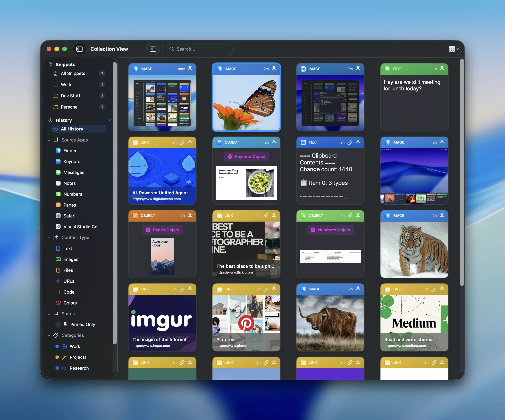Viewport: 505px width, 420px height.
Task: Click link icon on Clipboard Contents card
Action: click(x=350, y=142)
